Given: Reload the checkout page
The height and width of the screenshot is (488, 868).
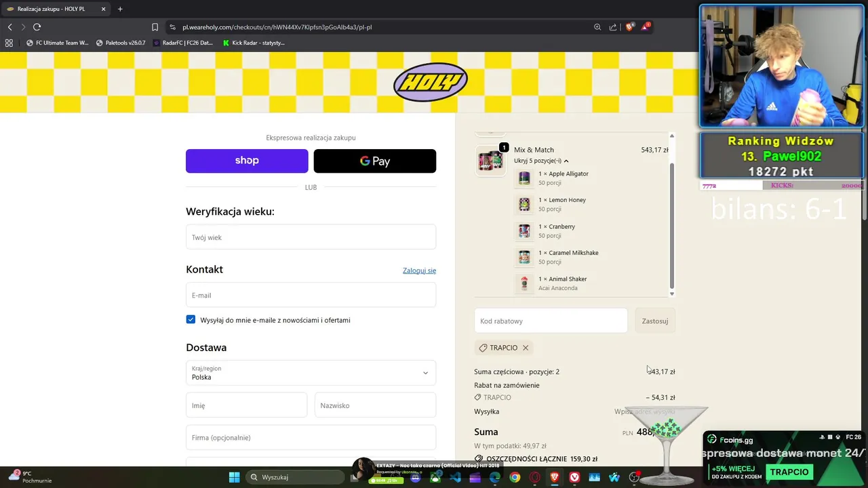Looking at the screenshot, I should (x=37, y=27).
